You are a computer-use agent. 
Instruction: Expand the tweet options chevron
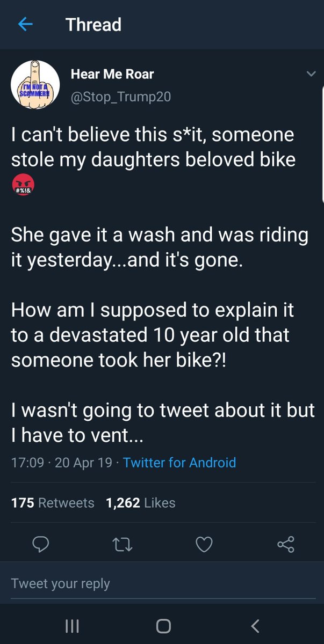coord(311,74)
